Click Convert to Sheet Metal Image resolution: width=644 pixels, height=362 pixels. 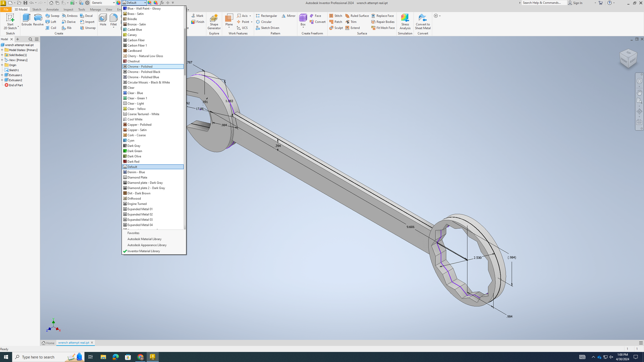(423, 21)
